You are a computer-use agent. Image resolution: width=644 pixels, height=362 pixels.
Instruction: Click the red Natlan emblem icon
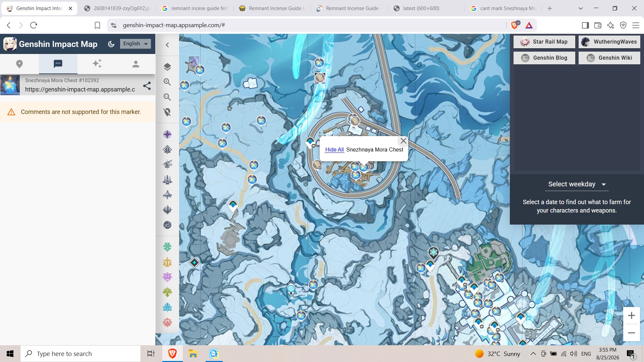(x=167, y=322)
